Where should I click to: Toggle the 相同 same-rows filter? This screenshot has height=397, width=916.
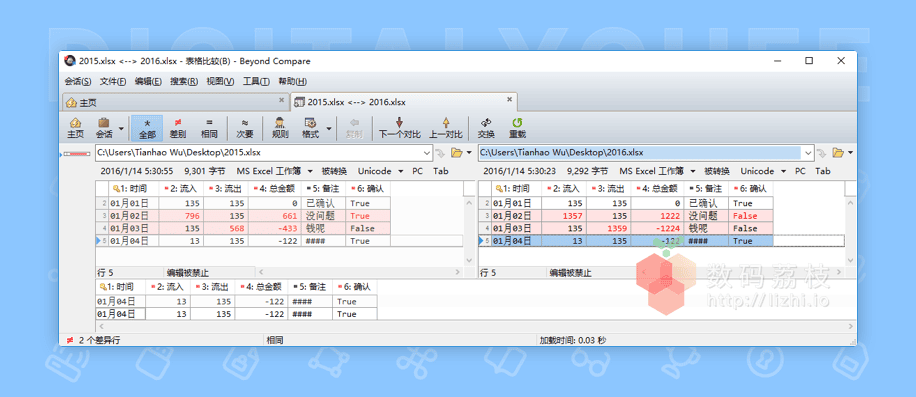click(209, 128)
